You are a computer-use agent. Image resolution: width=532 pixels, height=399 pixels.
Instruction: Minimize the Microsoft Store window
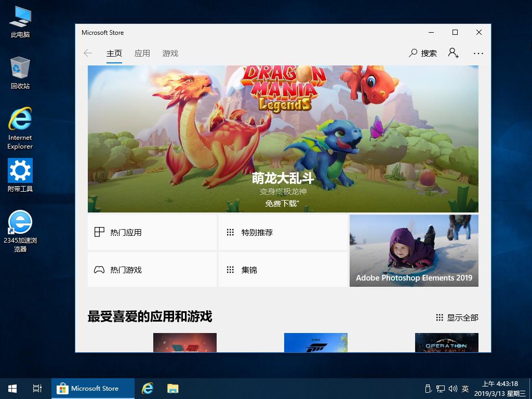click(x=431, y=32)
